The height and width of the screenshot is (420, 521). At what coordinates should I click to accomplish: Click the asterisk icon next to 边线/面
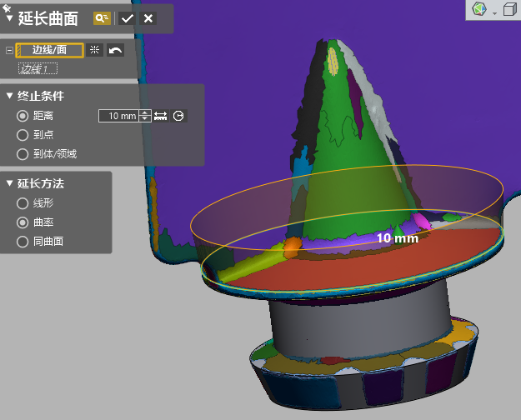pos(94,50)
